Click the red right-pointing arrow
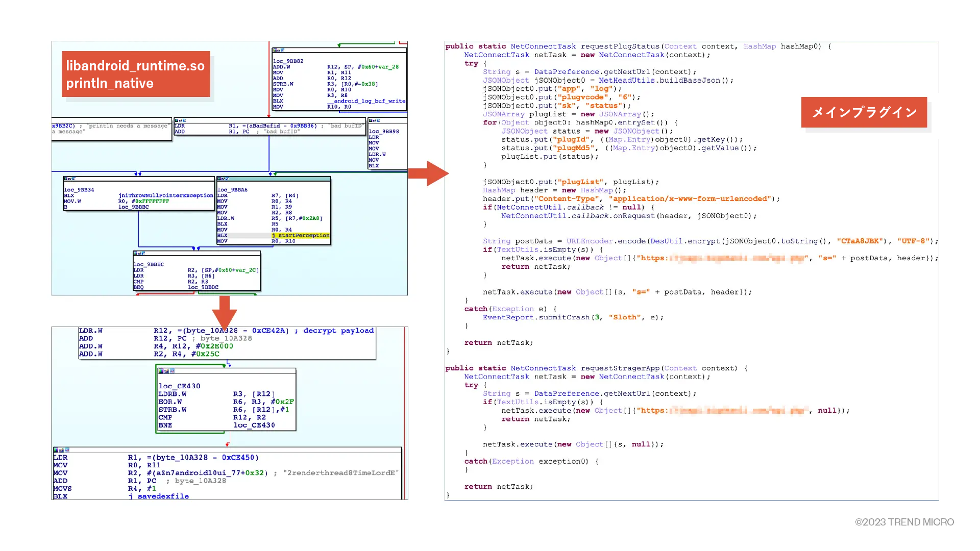980x551 pixels. (428, 173)
